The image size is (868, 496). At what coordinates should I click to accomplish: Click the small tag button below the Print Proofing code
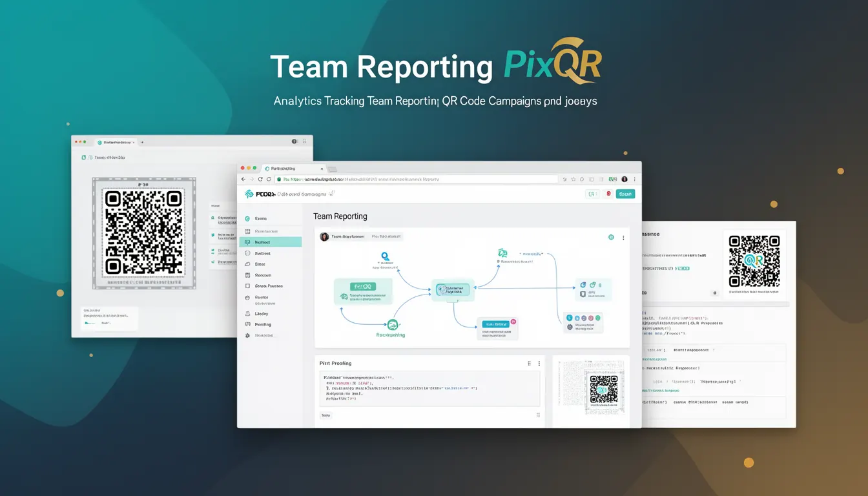[x=326, y=415]
